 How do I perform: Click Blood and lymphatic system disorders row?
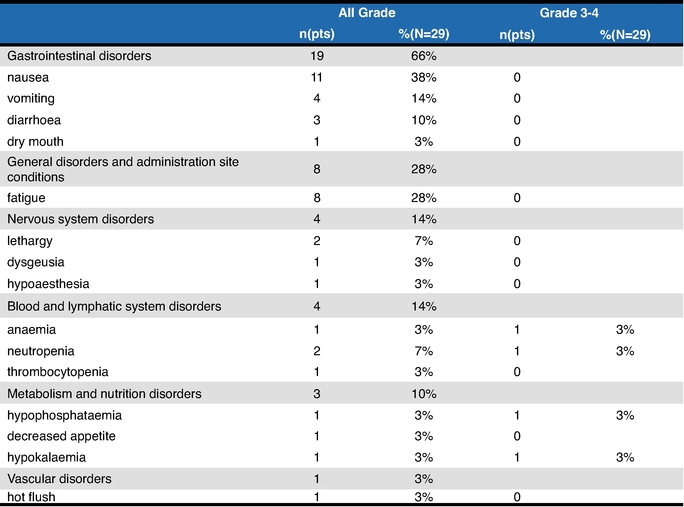click(x=342, y=306)
